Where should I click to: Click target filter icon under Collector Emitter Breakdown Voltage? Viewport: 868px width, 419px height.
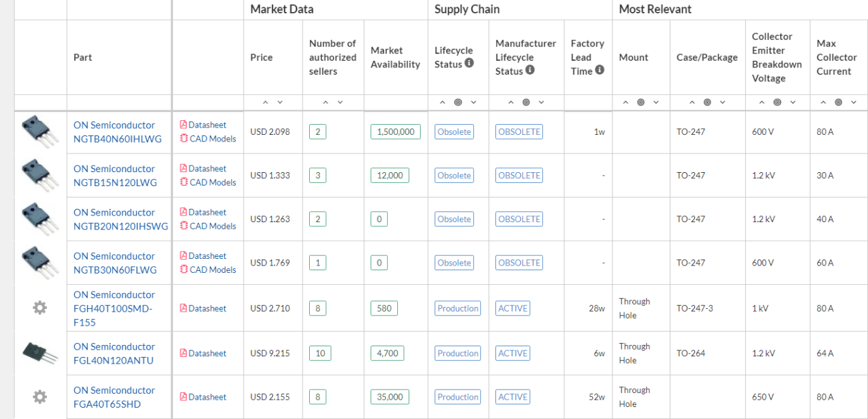[x=778, y=102]
